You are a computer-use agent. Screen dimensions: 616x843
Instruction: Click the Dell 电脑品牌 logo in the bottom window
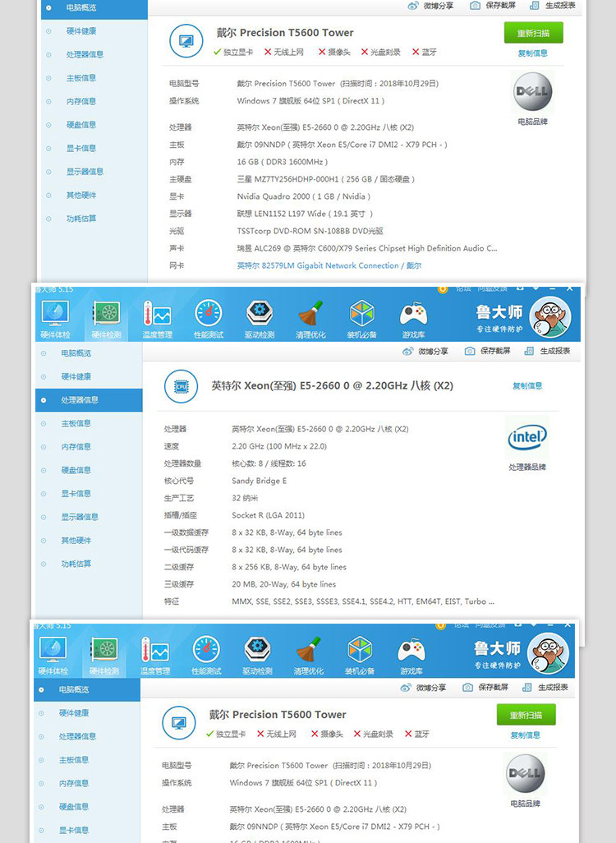click(x=525, y=773)
